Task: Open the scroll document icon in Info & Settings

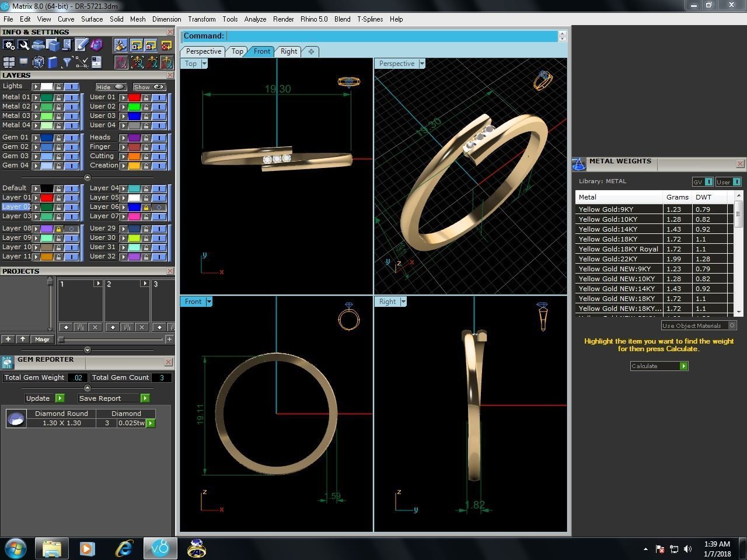Action: pos(67,45)
